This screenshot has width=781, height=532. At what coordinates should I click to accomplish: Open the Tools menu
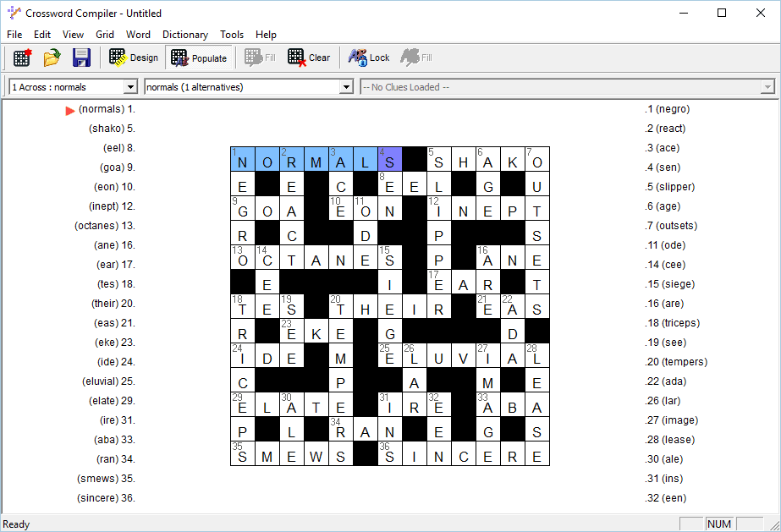232,35
